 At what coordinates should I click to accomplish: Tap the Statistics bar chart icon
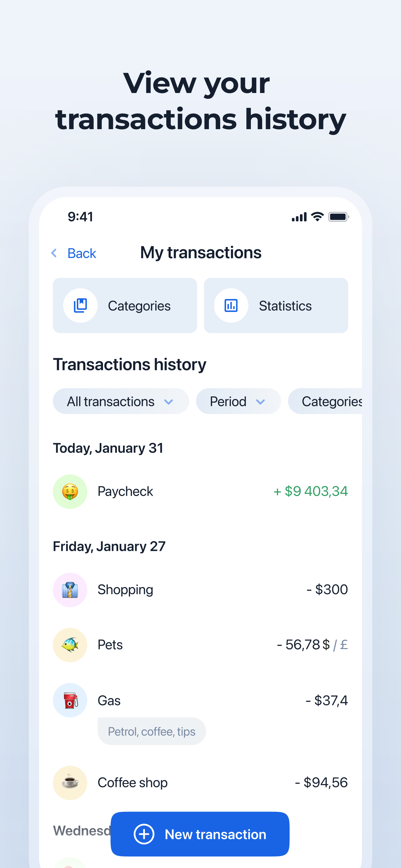coord(231,305)
